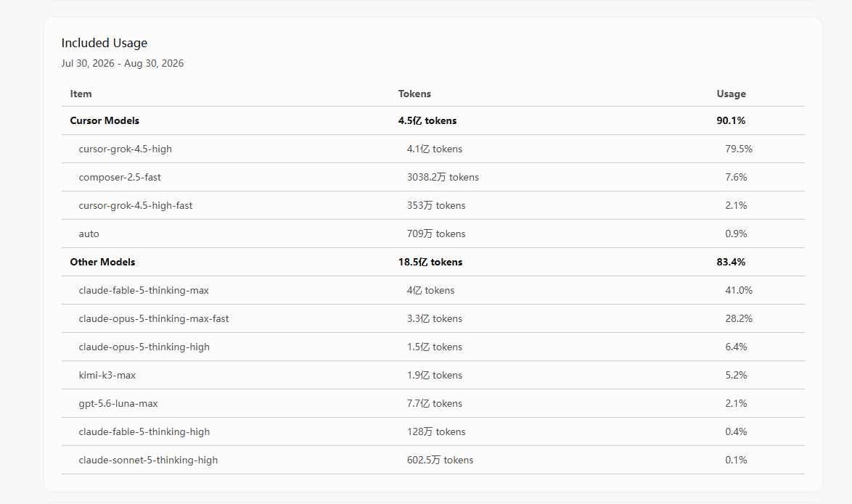Click the 83.4% usage for Other Models
Viewport: 852px width, 504px height.
[x=731, y=262]
